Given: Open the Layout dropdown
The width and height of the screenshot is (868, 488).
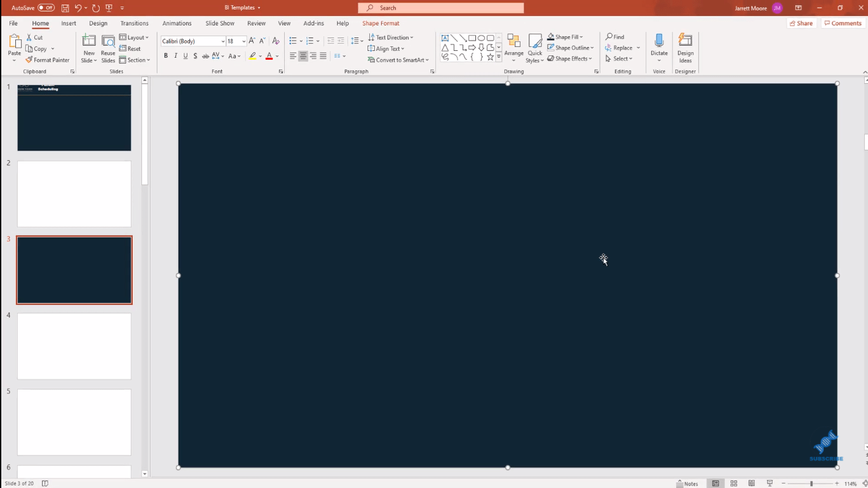Looking at the screenshot, I should coord(134,37).
